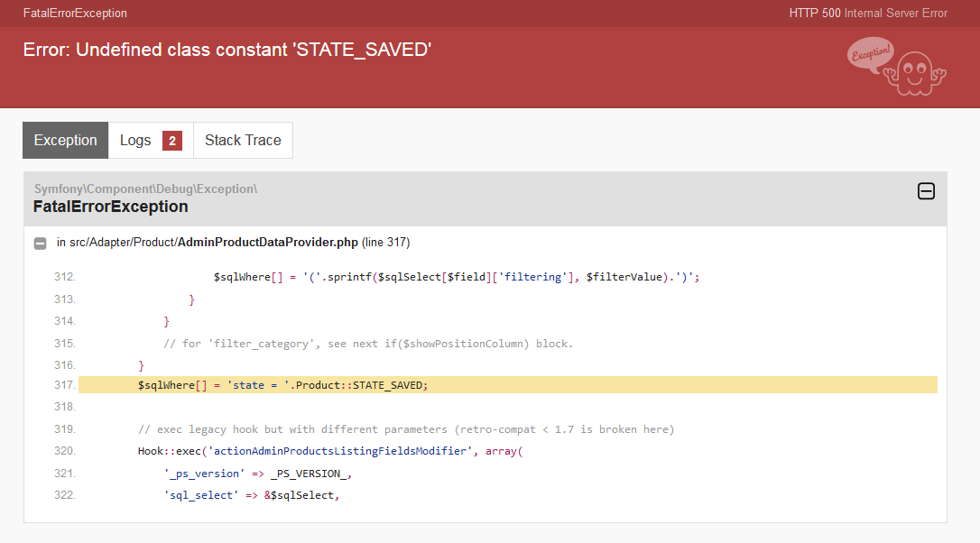
Task: Click the Symfony\Component\Debug\Exception namespace text
Action: 145,189
